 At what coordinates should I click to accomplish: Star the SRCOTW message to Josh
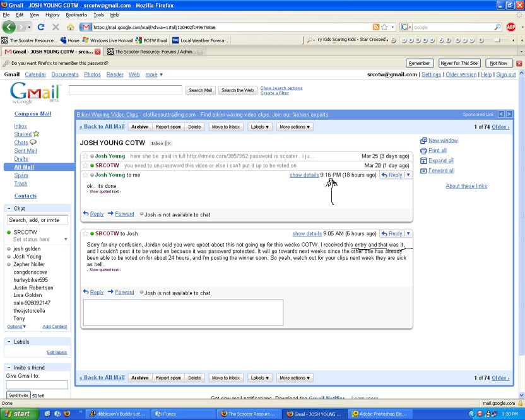(x=85, y=233)
